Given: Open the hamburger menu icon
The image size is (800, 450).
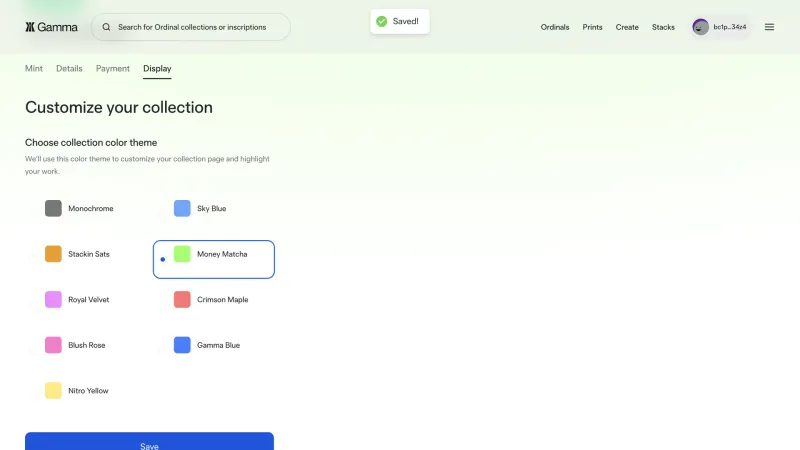Looking at the screenshot, I should [x=769, y=27].
